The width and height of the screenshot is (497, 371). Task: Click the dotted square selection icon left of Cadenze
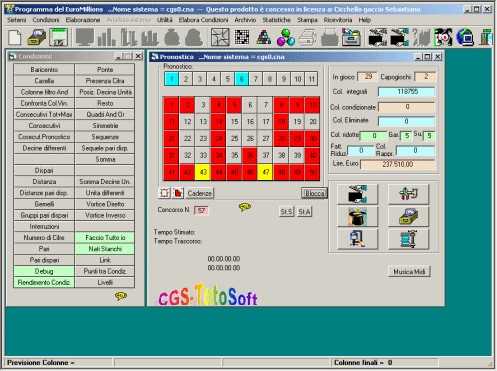164,193
